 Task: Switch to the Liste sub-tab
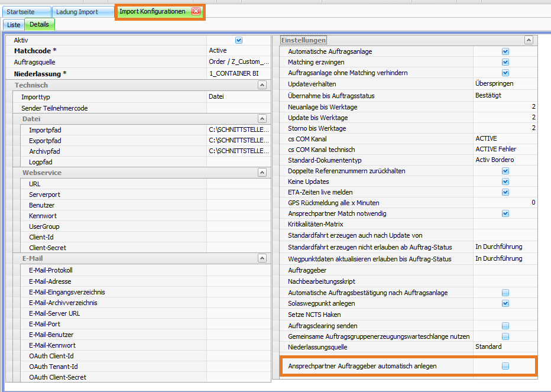[x=14, y=25]
